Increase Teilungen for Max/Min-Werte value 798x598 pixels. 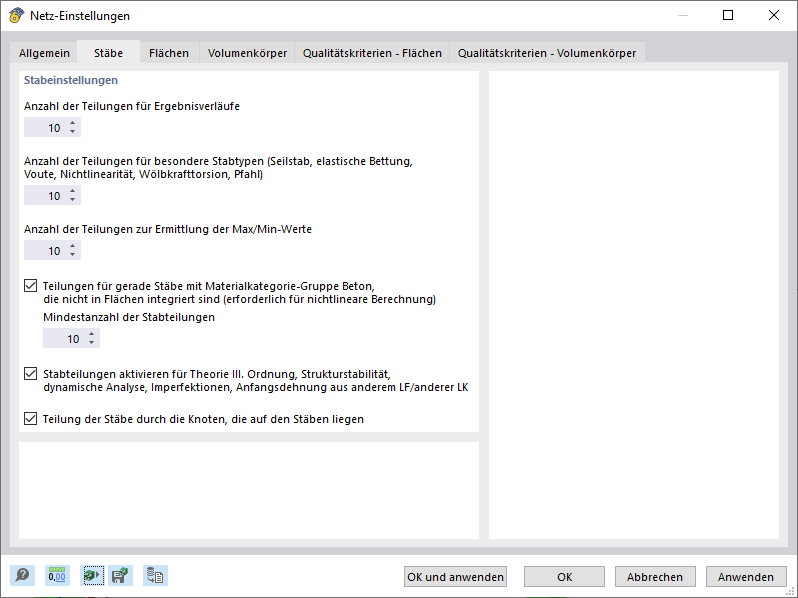point(73,246)
